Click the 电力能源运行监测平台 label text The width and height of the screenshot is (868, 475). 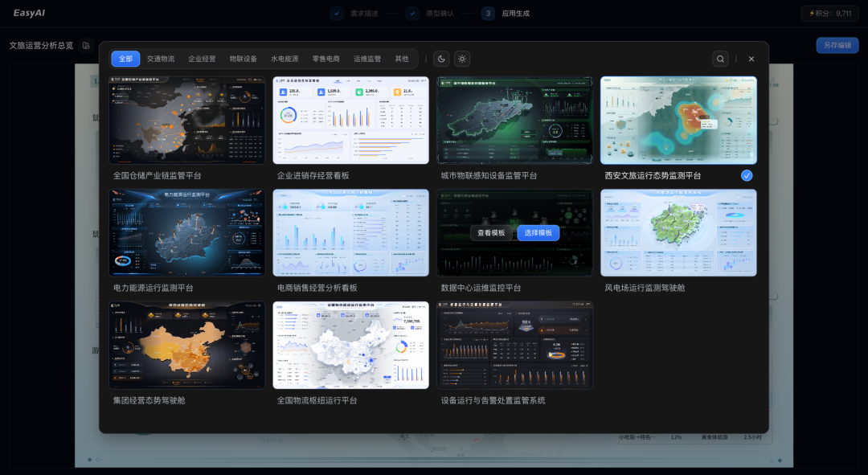154,288
